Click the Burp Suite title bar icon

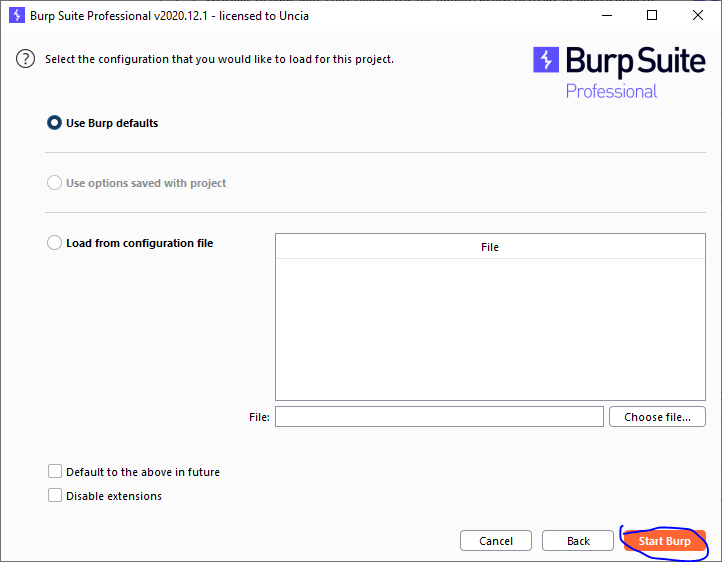tap(17, 15)
